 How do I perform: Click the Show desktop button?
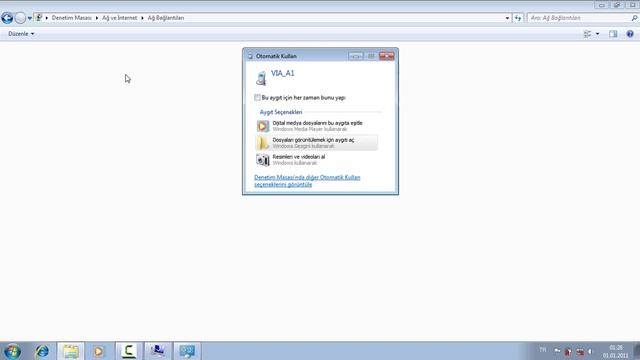(x=637, y=351)
